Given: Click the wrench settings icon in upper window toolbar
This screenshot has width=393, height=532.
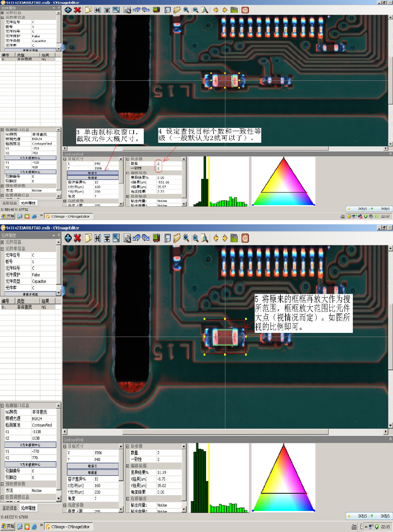Looking at the screenshot, I should [127, 10].
